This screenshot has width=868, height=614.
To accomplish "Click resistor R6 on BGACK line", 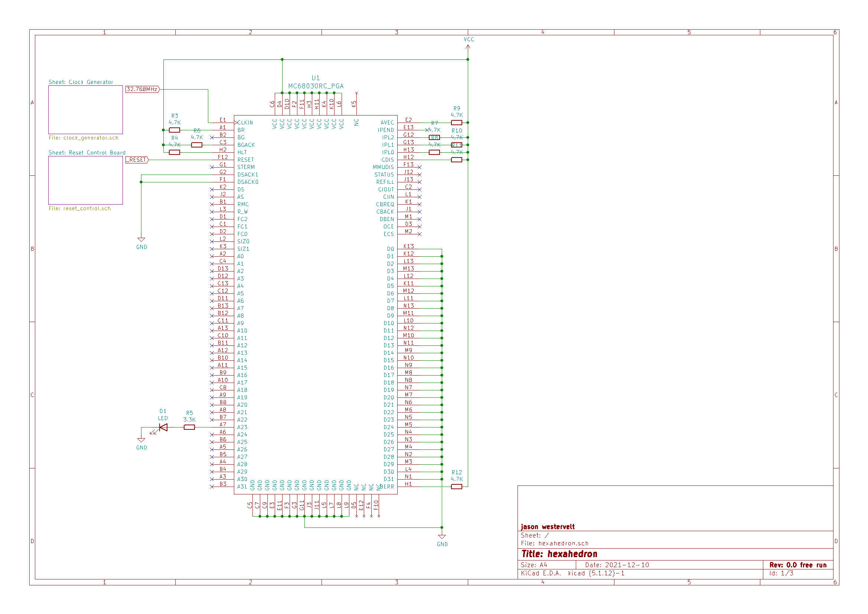I will pyautogui.click(x=197, y=145).
